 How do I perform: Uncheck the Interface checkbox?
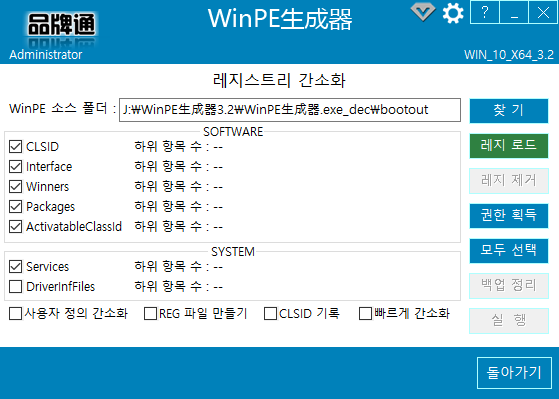tap(15, 166)
